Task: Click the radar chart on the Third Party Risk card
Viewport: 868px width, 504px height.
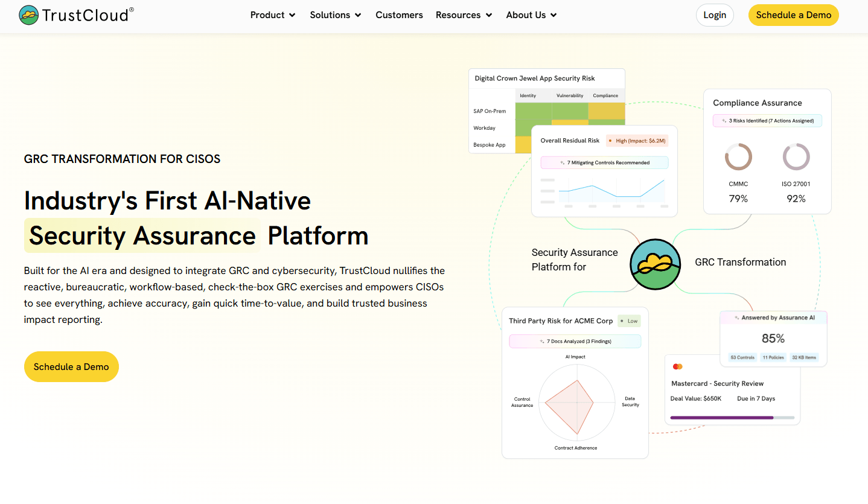Action: point(576,403)
